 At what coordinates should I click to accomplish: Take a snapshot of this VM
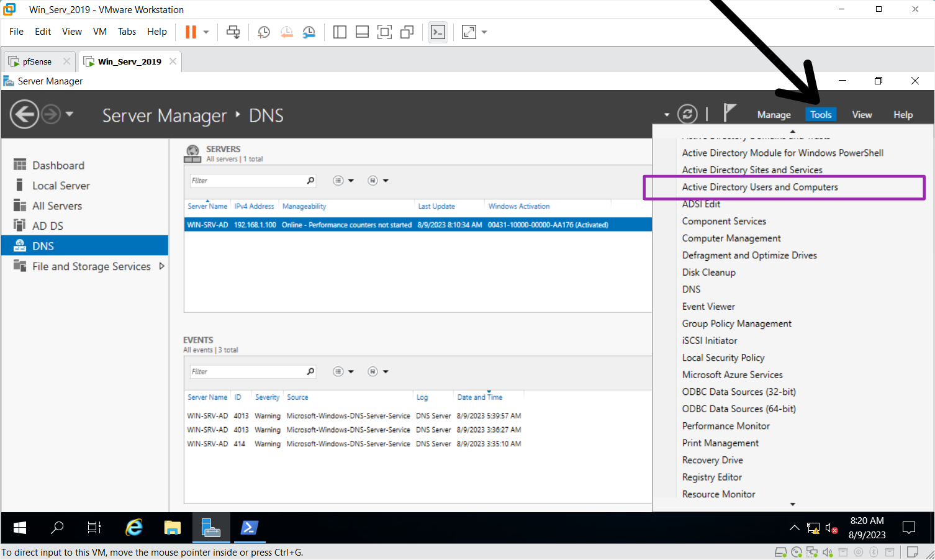tap(264, 32)
